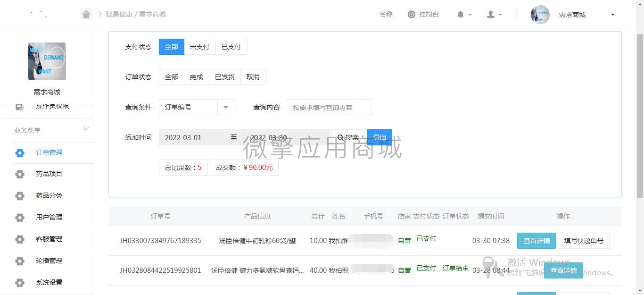The width and height of the screenshot is (644, 295).
Task: Filter order status by 已发货
Action: [224, 77]
